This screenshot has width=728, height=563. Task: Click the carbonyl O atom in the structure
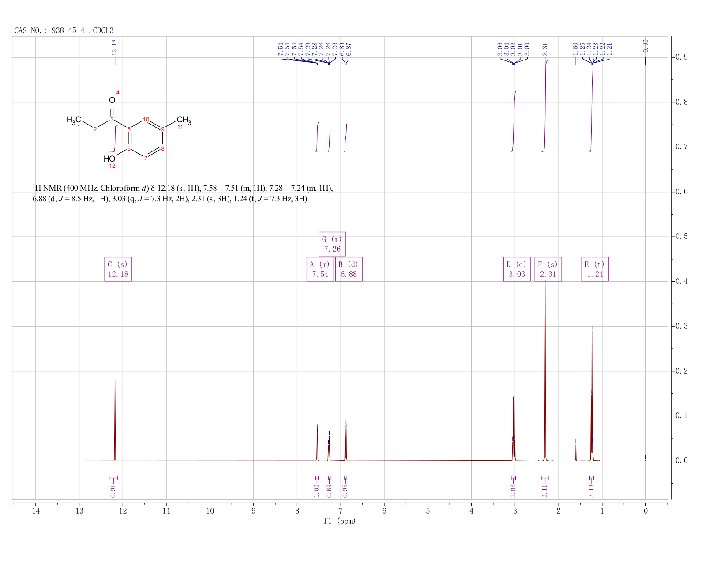coord(112,100)
